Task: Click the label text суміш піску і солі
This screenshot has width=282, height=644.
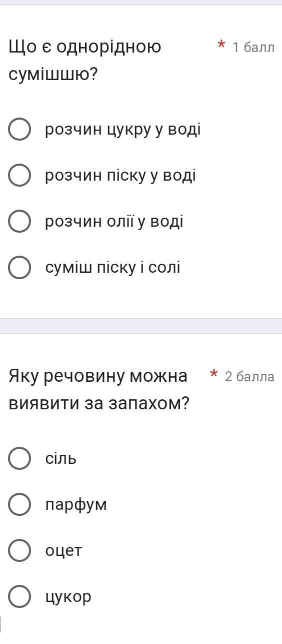Action: click(x=112, y=268)
